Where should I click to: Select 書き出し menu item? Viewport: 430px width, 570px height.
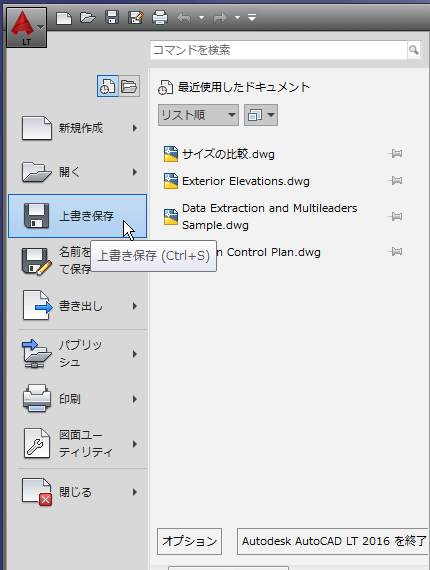pos(77,306)
